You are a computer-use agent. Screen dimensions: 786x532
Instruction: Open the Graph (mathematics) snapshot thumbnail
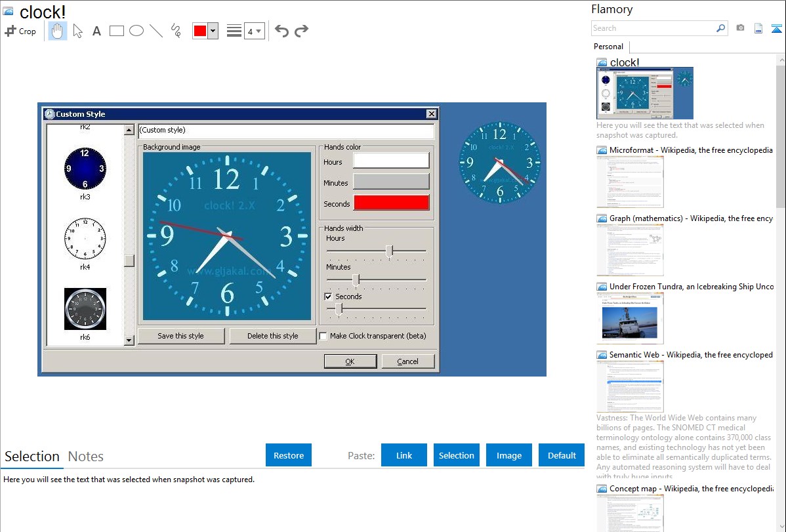(630, 250)
